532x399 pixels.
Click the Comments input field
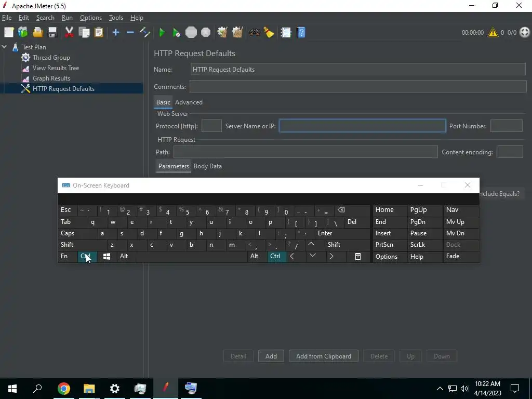click(358, 87)
